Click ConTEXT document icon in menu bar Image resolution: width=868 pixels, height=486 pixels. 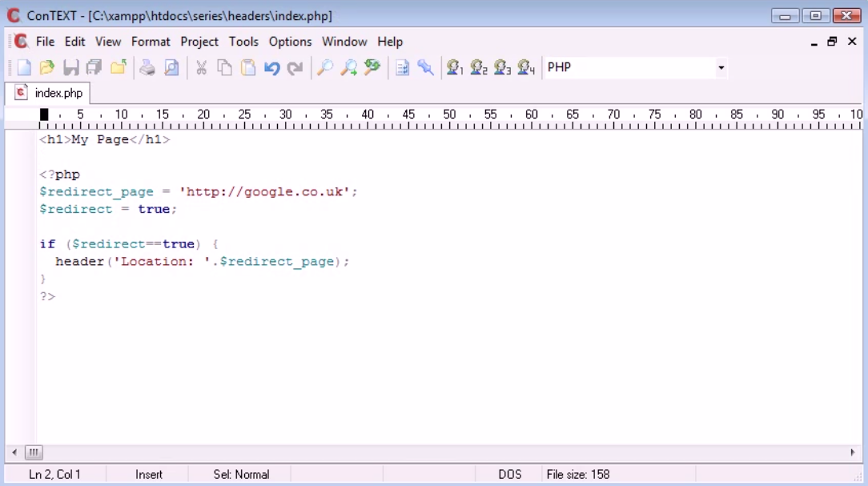coord(21,42)
